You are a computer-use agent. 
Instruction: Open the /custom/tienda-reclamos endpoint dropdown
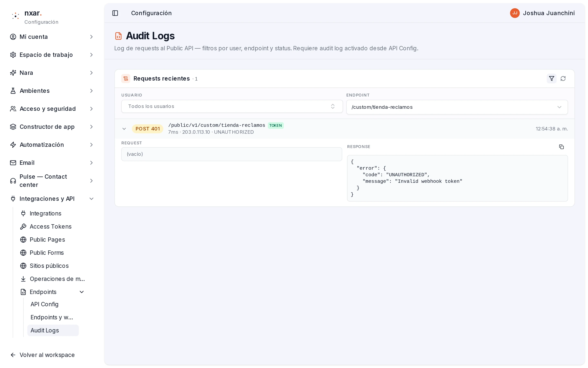pyautogui.click(x=457, y=107)
